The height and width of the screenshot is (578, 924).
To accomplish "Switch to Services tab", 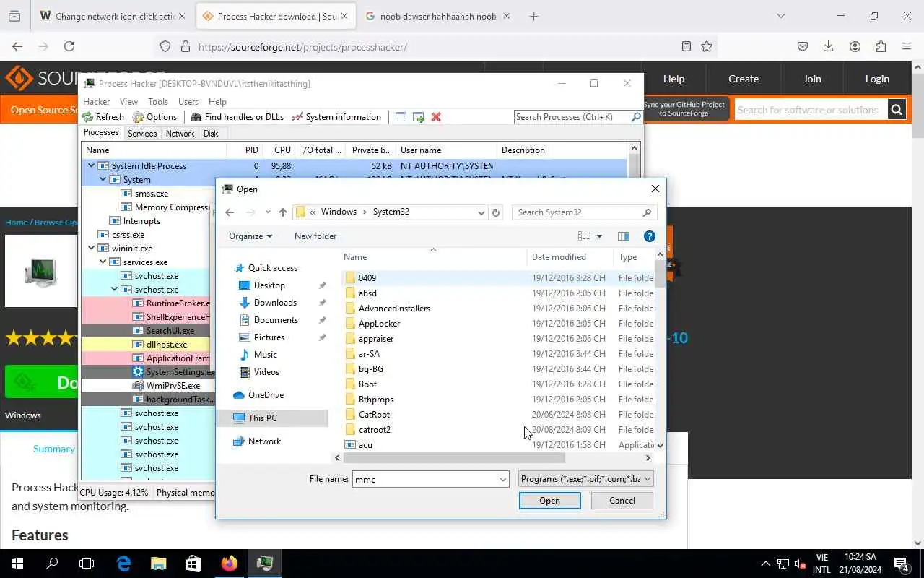I will tap(142, 134).
